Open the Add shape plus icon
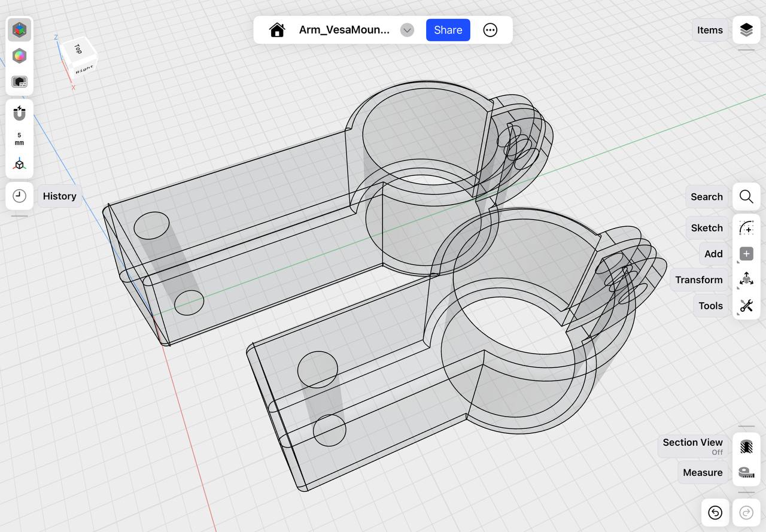This screenshot has width=766, height=532. [x=746, y=254]
